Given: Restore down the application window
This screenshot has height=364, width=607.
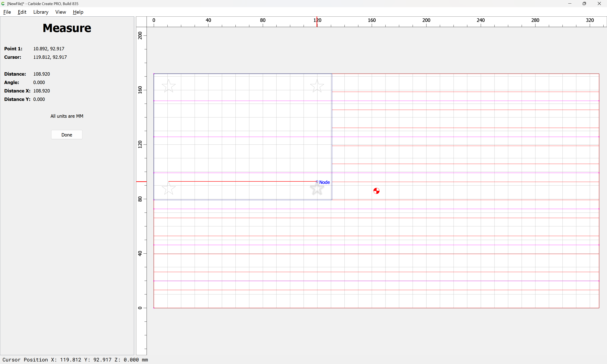Looking at the screenshot, I should (x=584, y=3).
